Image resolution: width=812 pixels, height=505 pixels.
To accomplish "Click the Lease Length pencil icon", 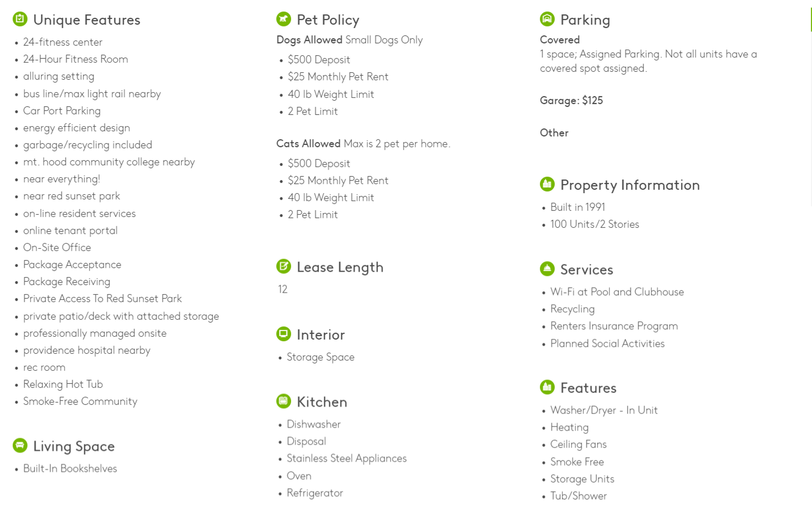I will click(284, 267).
